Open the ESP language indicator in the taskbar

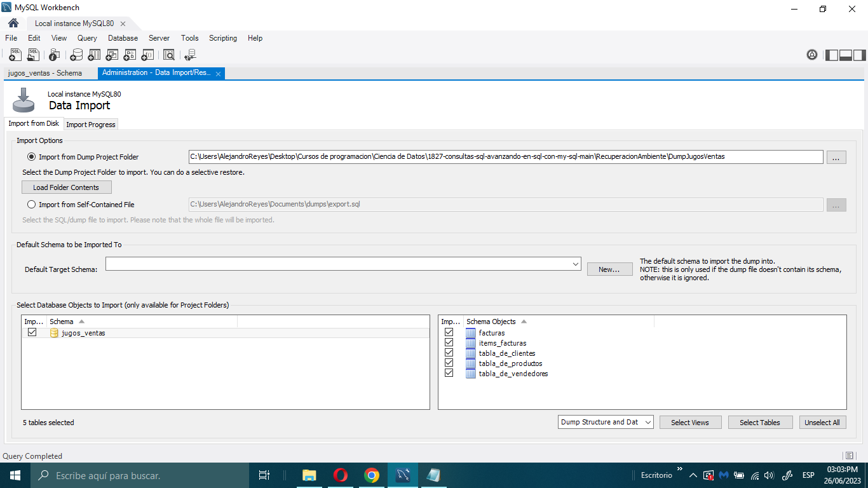point(808,475)
